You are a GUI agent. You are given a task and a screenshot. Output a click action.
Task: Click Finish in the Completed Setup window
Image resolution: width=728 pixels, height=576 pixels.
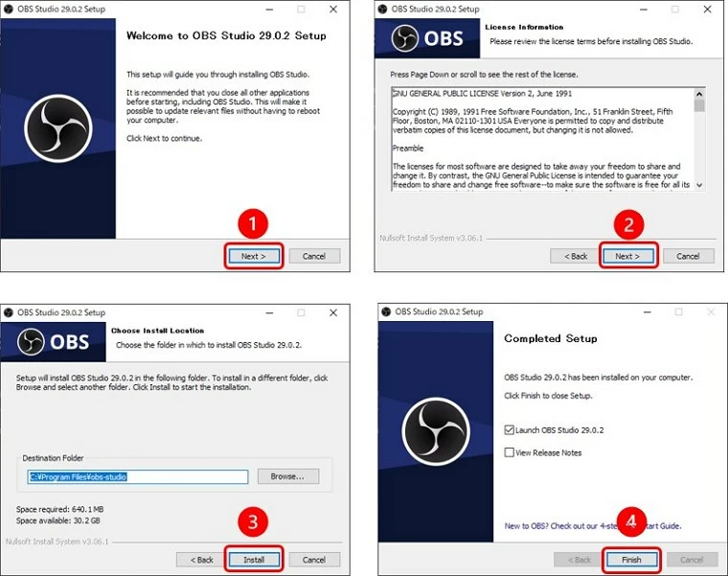coord(631,560)
